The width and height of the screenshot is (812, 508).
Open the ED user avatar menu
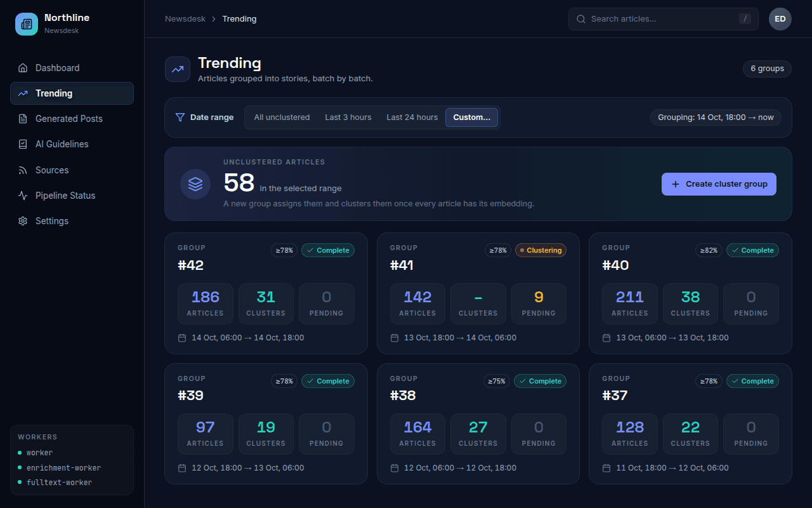(x=780, y=19)
